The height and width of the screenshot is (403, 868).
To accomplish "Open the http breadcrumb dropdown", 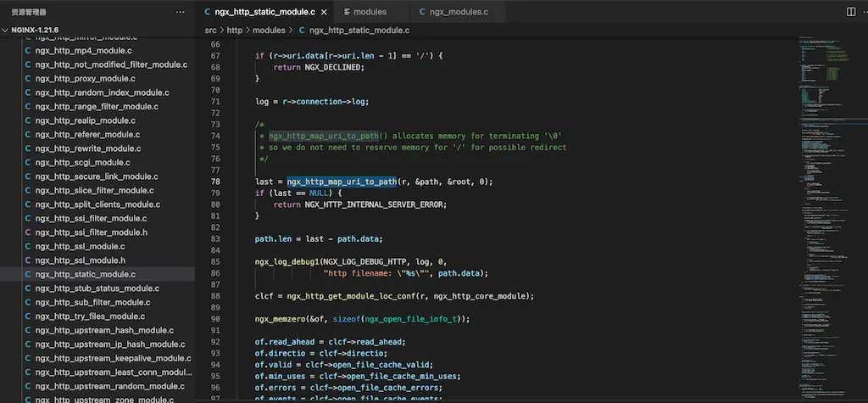I will tap(235, 31).
